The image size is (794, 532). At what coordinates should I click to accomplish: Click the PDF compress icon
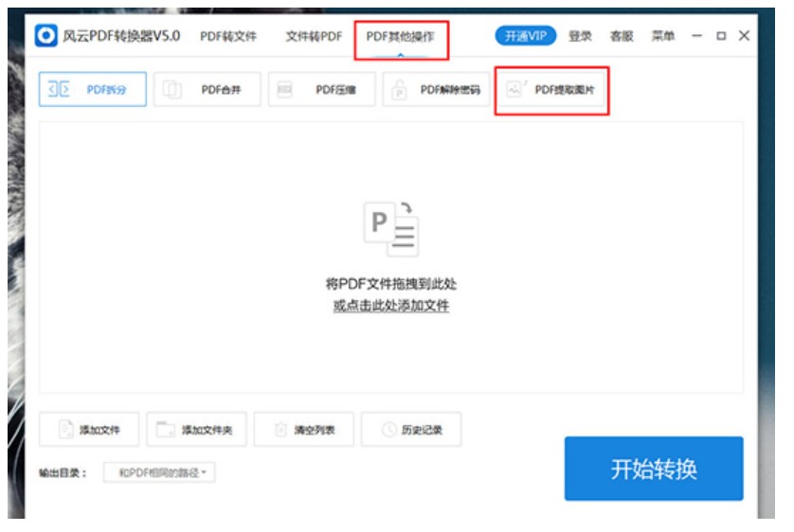pyautogui.click(x=284, y=90)
